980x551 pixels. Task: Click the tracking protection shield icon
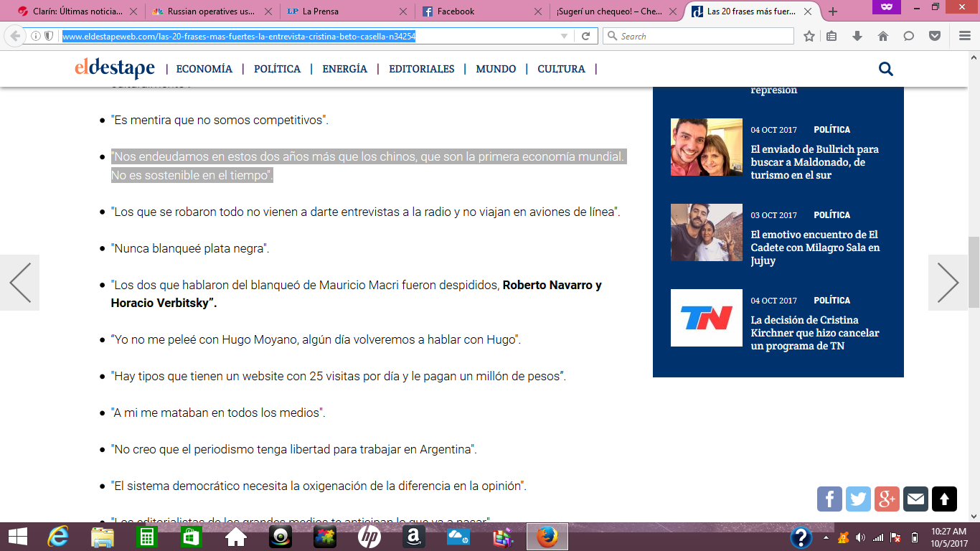[x=49, y=36]
